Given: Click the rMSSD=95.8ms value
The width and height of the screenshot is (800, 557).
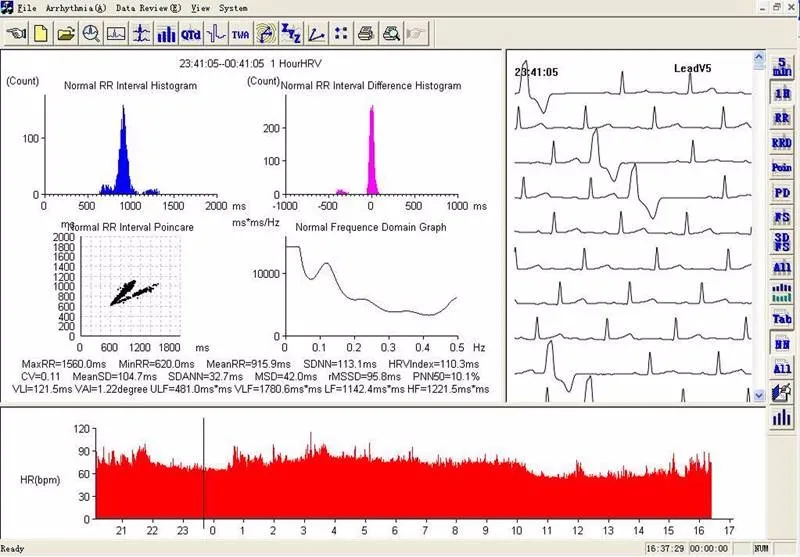Looking at the screenshot, I should point(365,377).
